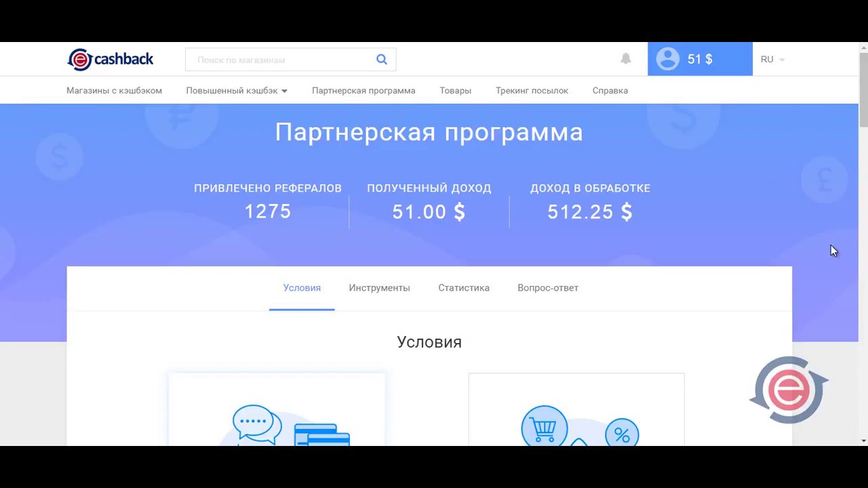This screenshot has width=868, height=488.
Task: Click the ePN Cashback logo
Action: coord(111,60)
